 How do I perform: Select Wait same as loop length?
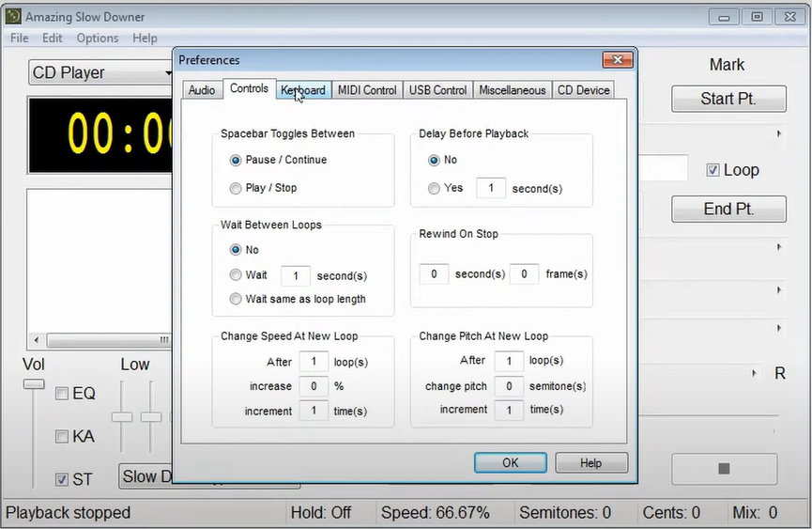[x=236, y=299]
